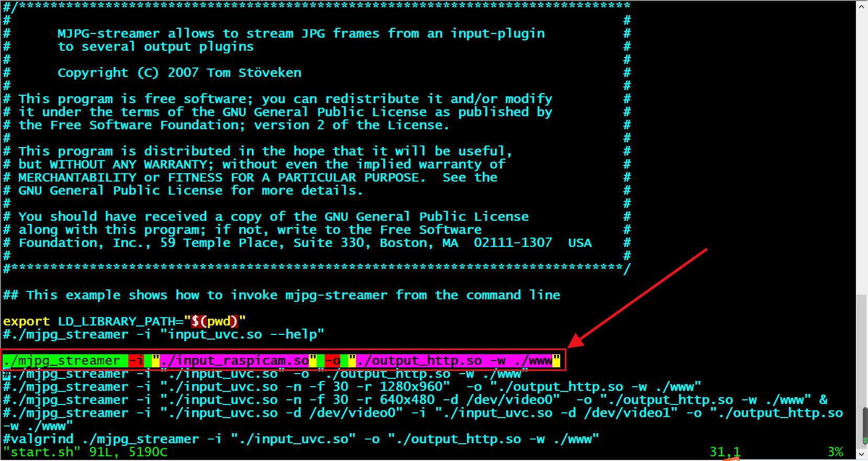Image resolution: width=868 pixels, height=461 pixels.
Task: Click the highlighted -i flag
Action: 136,361
